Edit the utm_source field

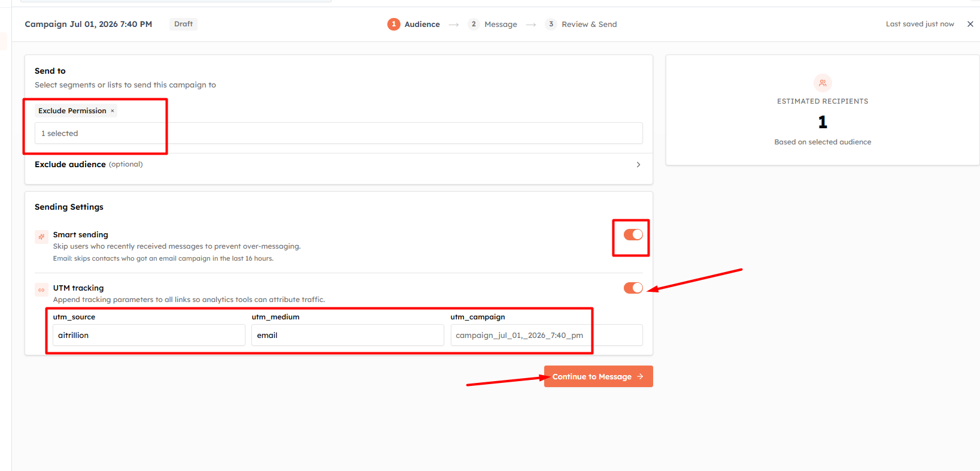pyautogui.click(x=149, y=335)
